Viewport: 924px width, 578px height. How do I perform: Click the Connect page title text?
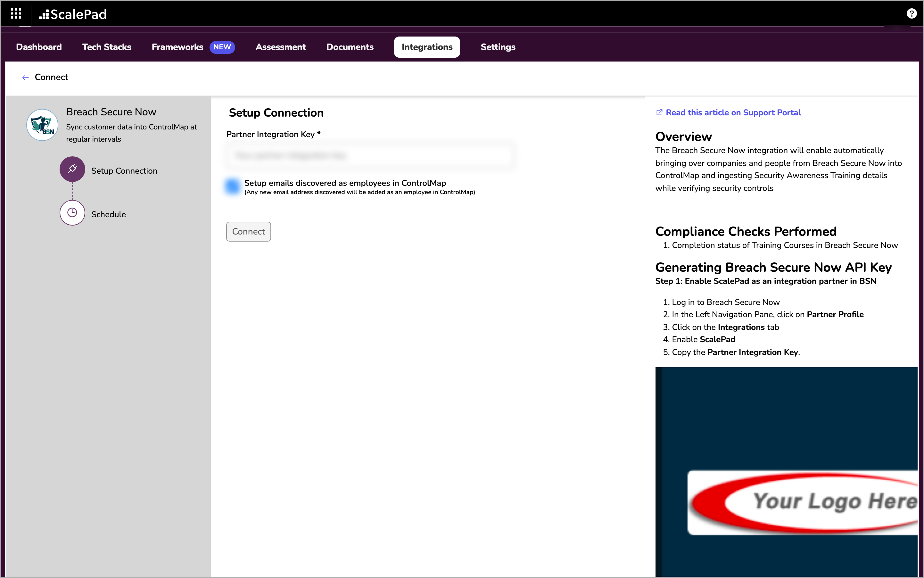(x=51, y=77)
